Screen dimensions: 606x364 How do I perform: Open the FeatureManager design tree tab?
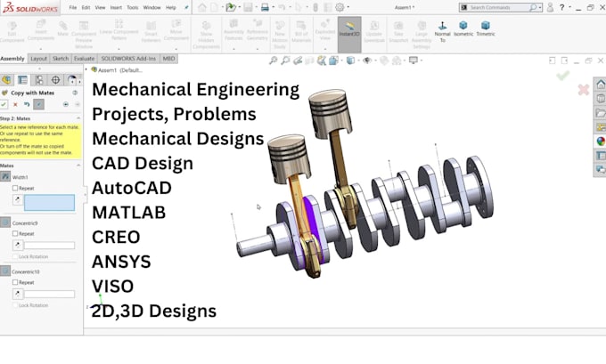click(x=6, y=80)
